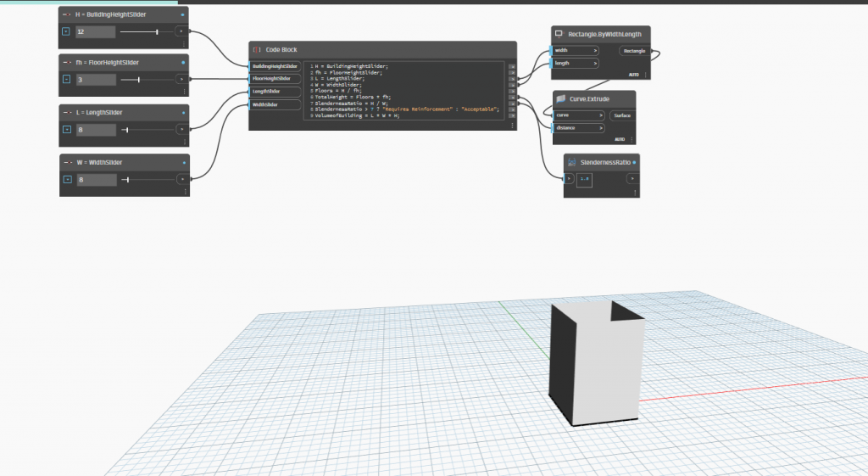The image size is (868, 476).
Task: Click the slider icon of the BuildingHeightSlider node
Action: click(x=66, y=14)
